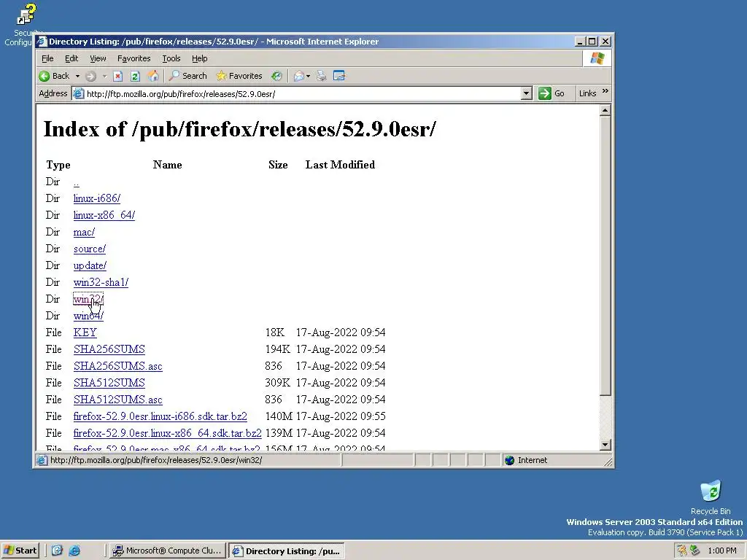Switch to Microsoft Compute Cluster taskbar button
This screenshot has height=560, width=747.
[167, 551]
